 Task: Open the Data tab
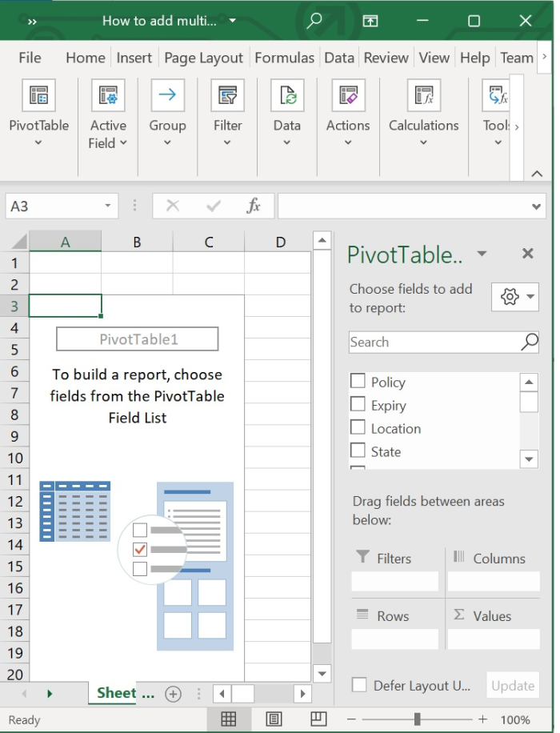(339, 58)
